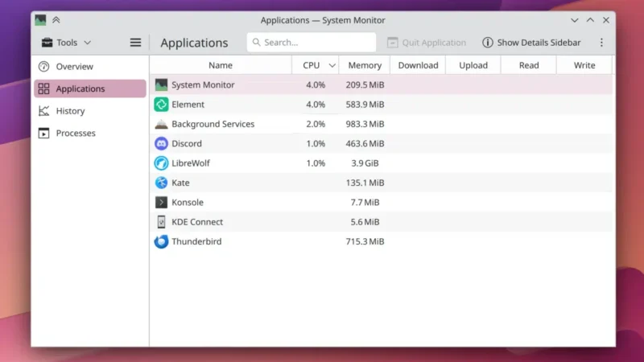Sort by the Write column
Viewport: 644px width, 362px height.
click(x=584, y=65)
